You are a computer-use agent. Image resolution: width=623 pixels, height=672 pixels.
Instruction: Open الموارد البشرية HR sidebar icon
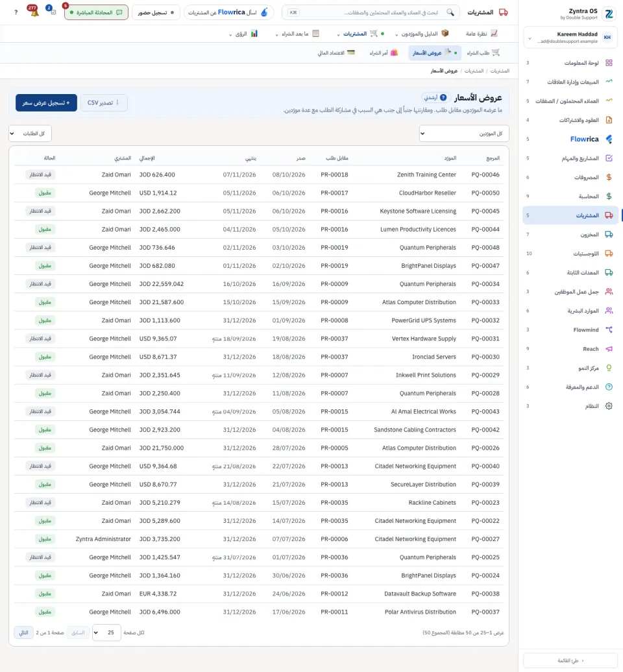609,311
